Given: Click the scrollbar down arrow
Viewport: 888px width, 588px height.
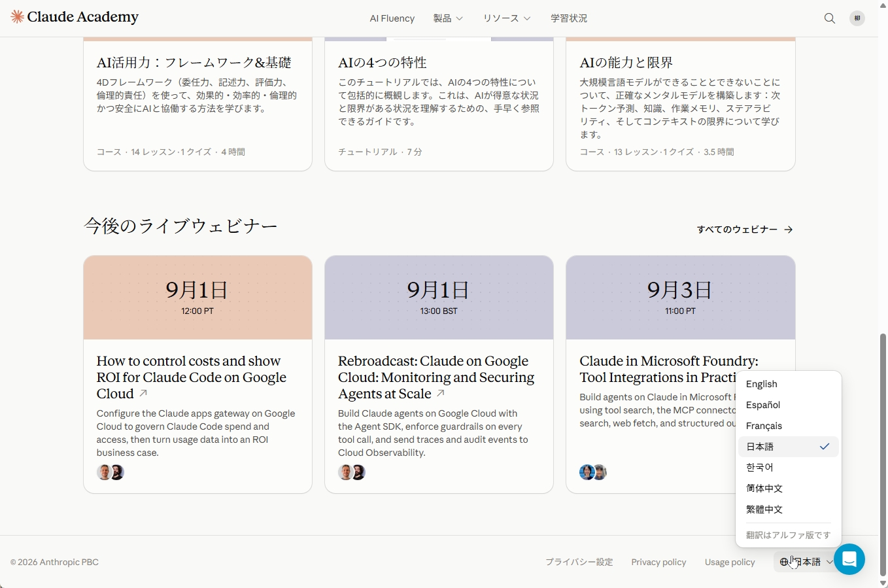Looking at the screenshot, I should click(883, 583).
